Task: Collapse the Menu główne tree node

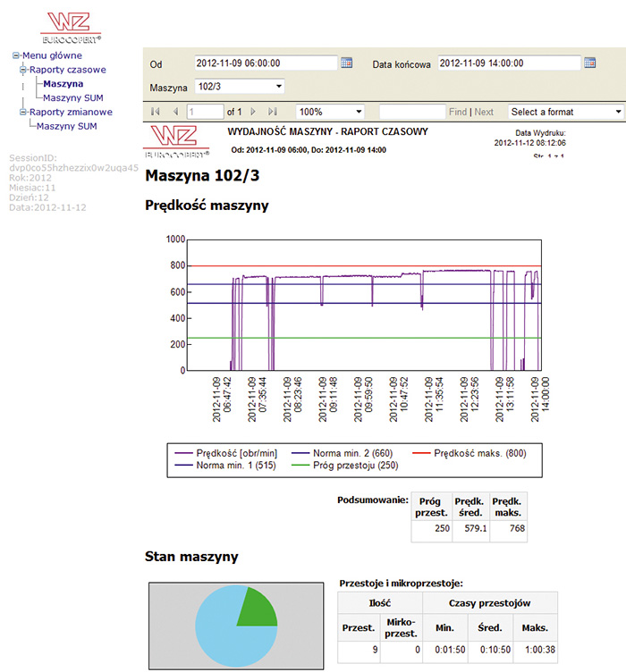Action: coord(16,55)
